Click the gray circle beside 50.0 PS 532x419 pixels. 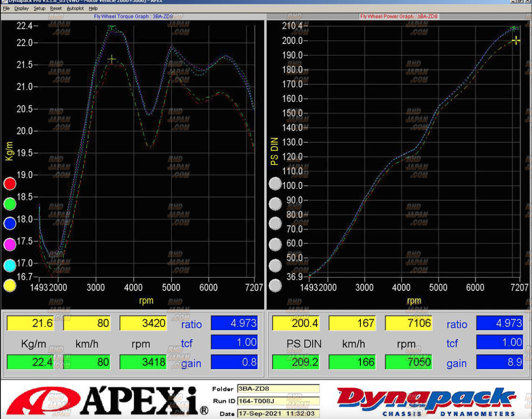(x=275, y=265)
